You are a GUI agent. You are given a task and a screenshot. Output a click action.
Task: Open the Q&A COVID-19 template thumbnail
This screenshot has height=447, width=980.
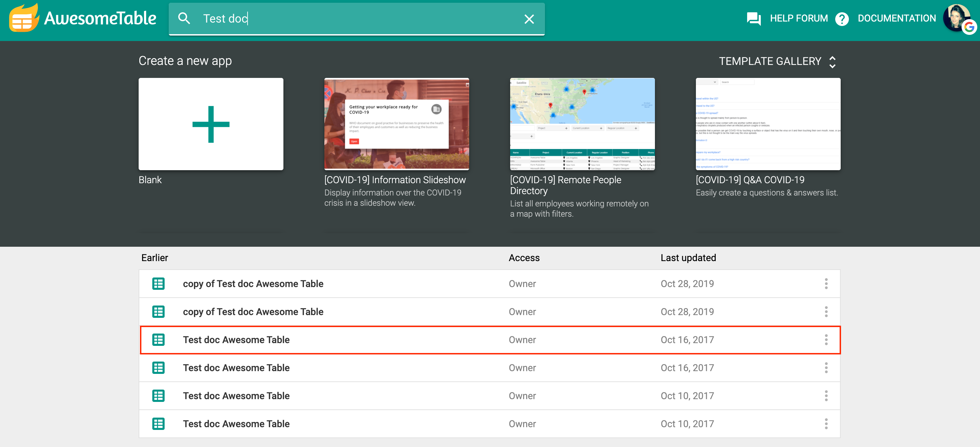768,124
